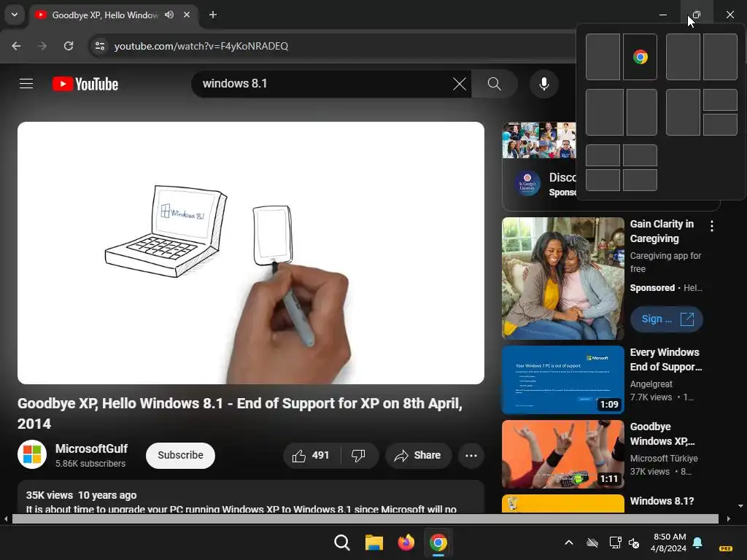Open the yellow Windows 8.1? video thumbnail
The width and height of the screenshot is (747, 560).
click(x=562, y=503)
